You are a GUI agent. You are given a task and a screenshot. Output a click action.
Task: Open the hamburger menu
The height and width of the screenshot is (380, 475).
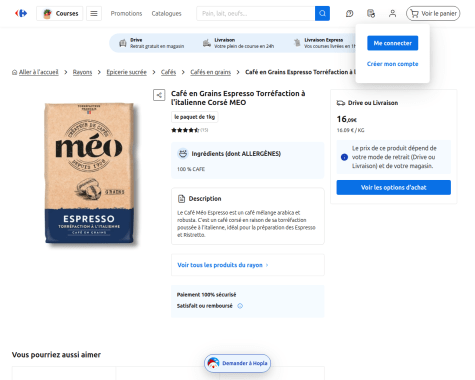94,14
